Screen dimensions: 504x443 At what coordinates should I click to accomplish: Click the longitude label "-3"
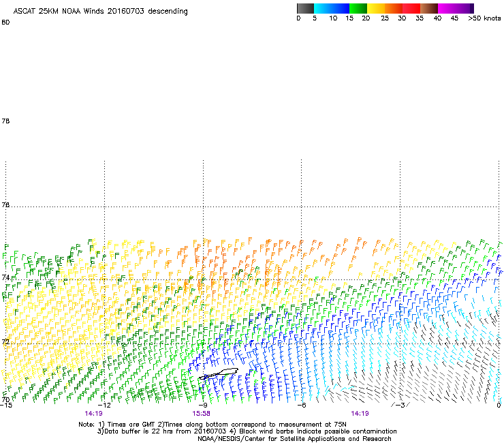tap(400, 405)
